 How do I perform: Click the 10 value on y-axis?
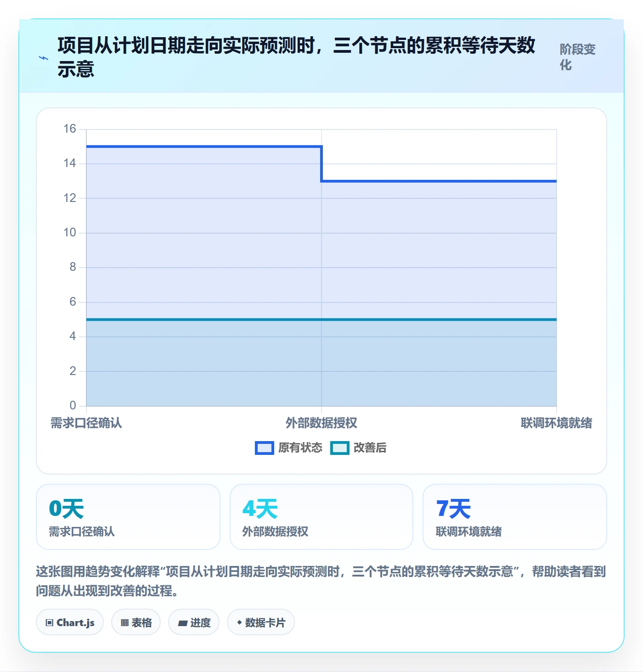tap(70, 232)
